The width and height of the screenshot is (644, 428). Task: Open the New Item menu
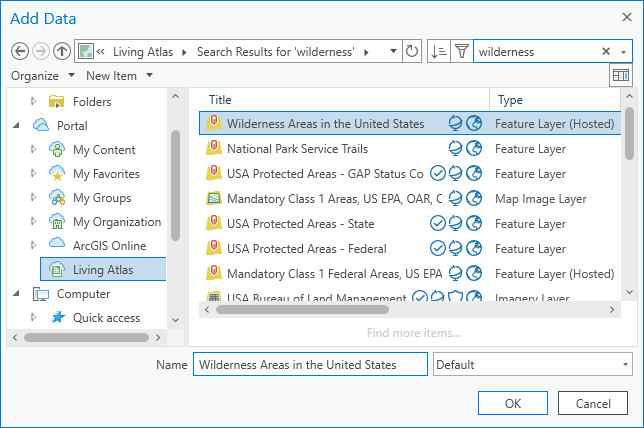118,76
